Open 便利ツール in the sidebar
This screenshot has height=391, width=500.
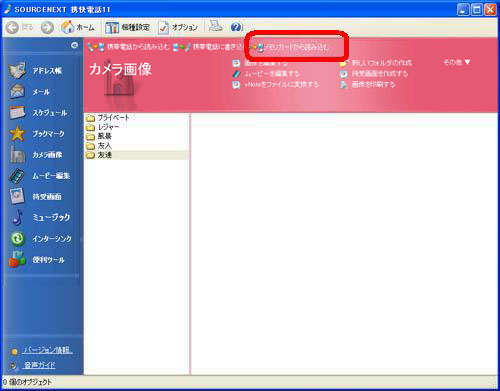(37, 260)
